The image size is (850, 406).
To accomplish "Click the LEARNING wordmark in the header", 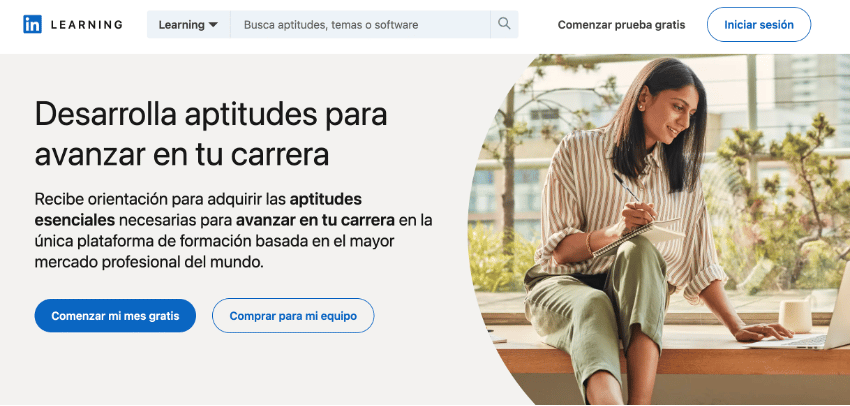I will pos(87,24).
